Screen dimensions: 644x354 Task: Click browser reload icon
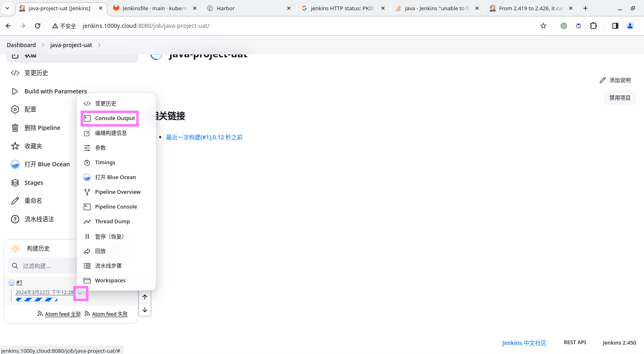38,26
